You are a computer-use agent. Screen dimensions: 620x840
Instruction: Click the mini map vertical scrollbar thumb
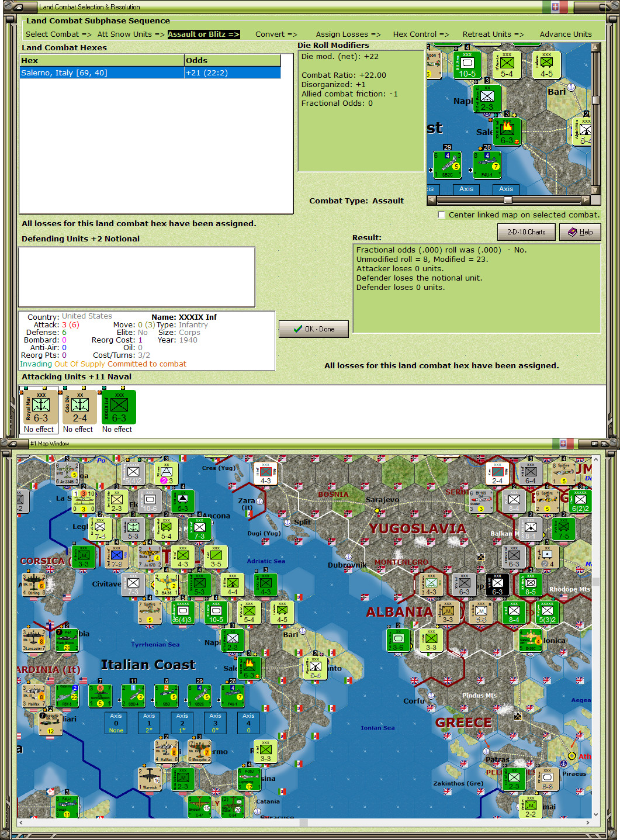coord(595,99)
